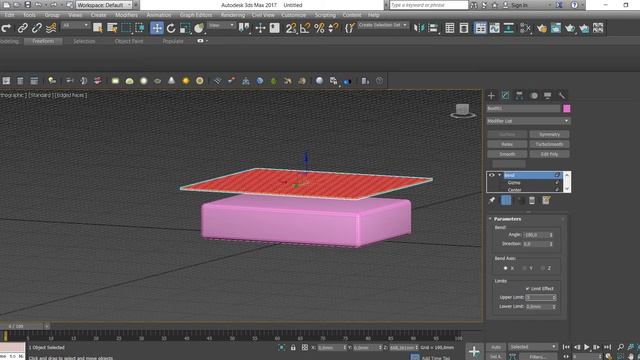The image size is (640, 360).
Task: Toggle the Limit Effect checkbox
Action: (x=527, y=289)
